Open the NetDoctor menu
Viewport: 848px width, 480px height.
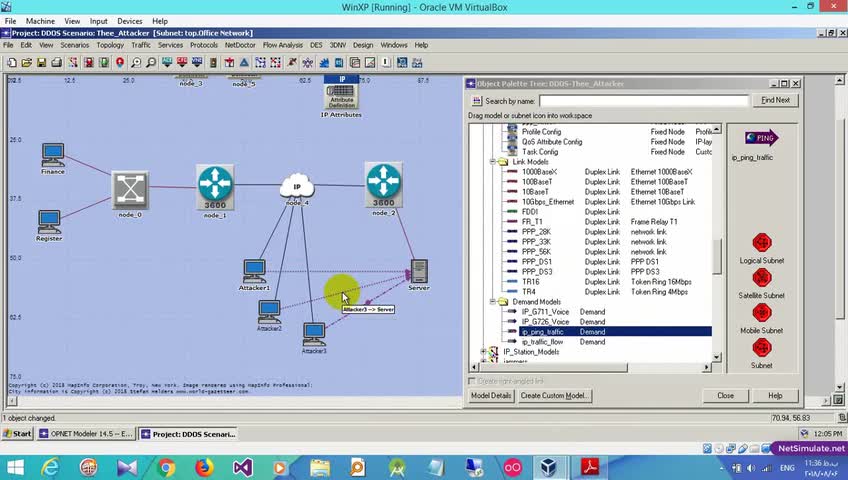coord(240,45)
